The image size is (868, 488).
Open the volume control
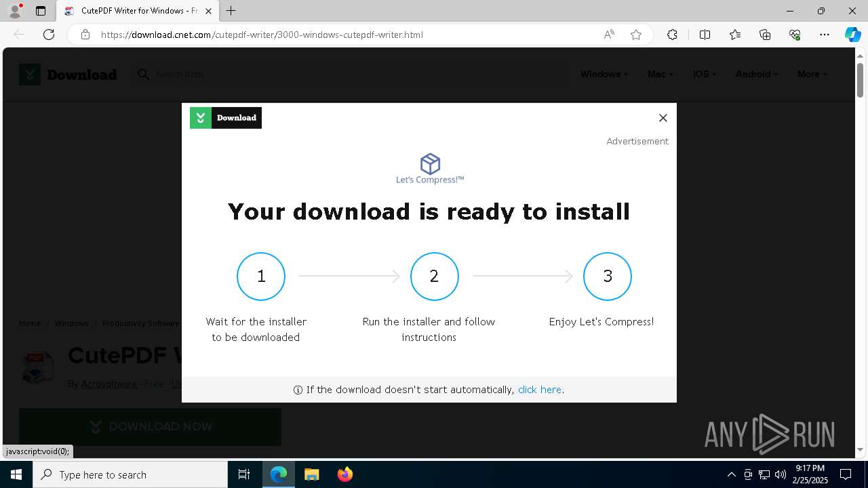781,474
